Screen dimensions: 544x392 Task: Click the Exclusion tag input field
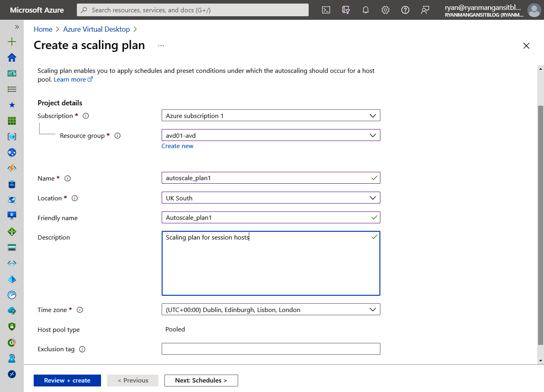point(271,349)
